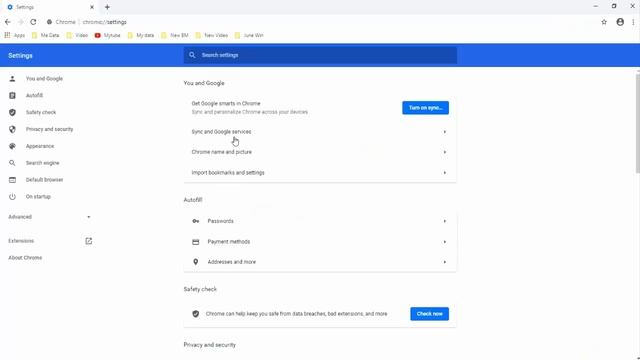The height and width of the screenshot is (360, 640).
Task: Open the profile avatar menu
Action: [620, 22]
